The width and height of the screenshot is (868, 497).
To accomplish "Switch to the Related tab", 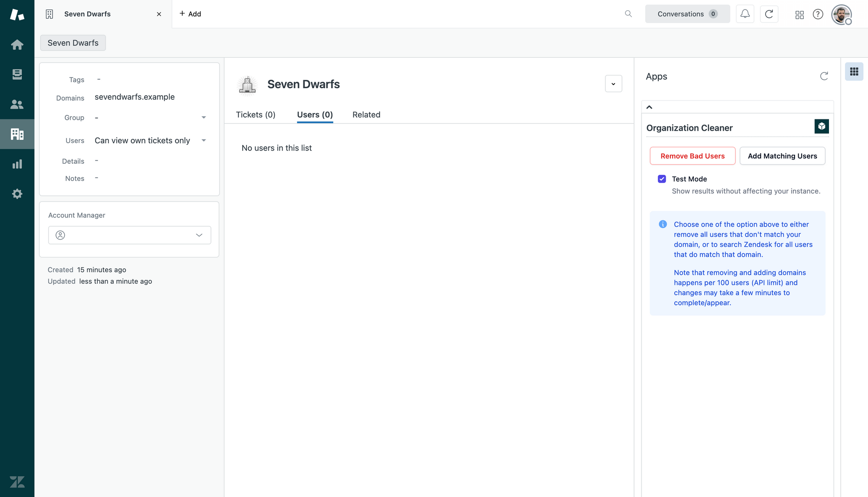I will pos(366,115).
